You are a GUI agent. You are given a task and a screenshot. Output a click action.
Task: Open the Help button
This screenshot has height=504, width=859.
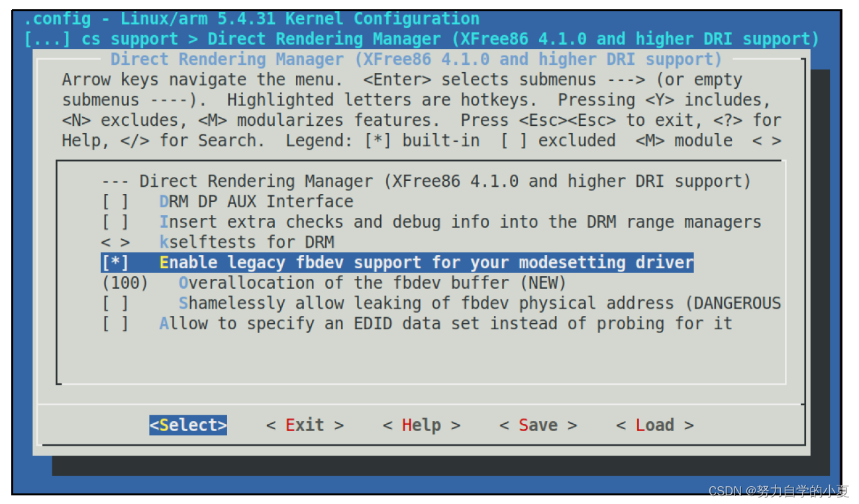coord(421,425)
